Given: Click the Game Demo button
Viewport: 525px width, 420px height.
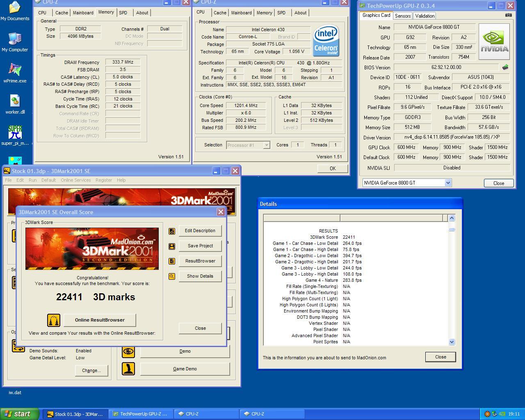Looking at the screenshot, I should click(185, 369).
